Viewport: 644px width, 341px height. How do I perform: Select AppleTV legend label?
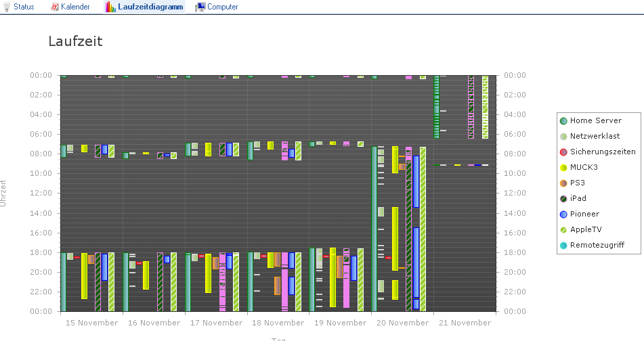coord(586,230)
